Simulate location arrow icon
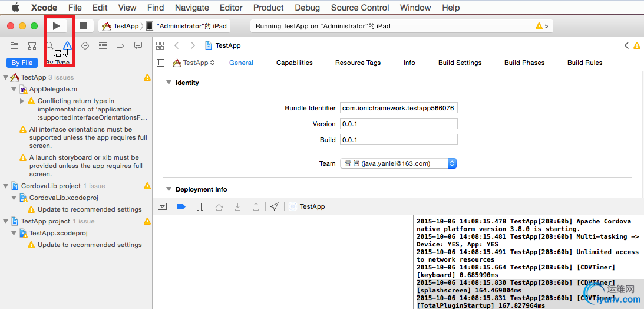The width and height of the screenshot is (644, 309). point(275,206)
